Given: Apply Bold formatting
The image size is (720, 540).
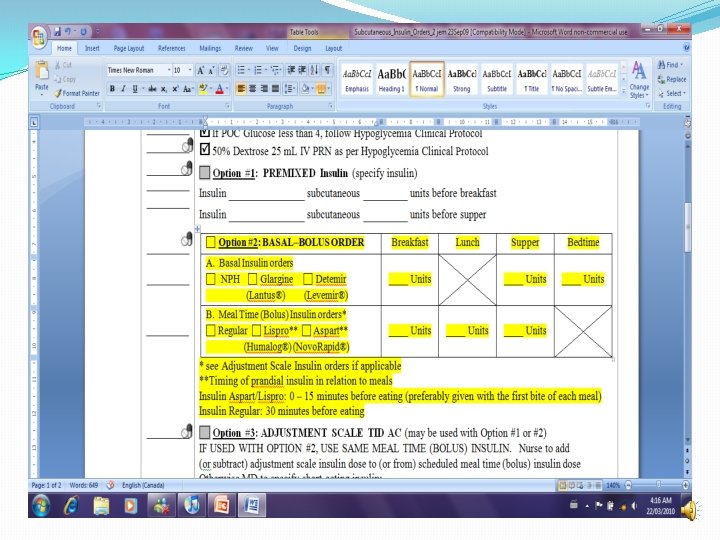Looking at the screenshot, I should pos(112,89).
